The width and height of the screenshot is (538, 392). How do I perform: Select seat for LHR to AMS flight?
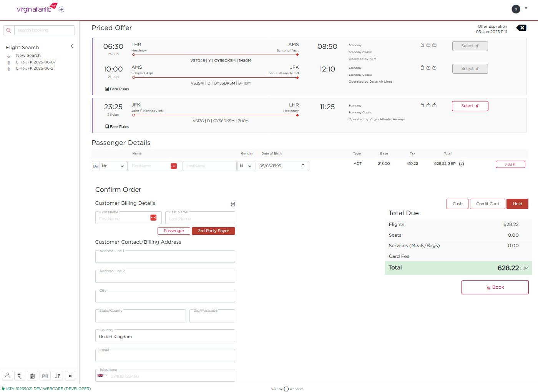pos(470,46)
